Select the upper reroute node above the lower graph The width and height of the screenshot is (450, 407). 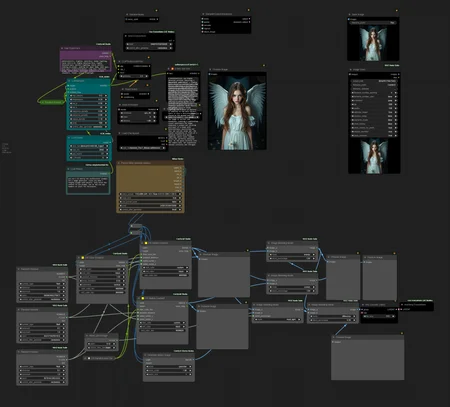click(x=136, y=226)
